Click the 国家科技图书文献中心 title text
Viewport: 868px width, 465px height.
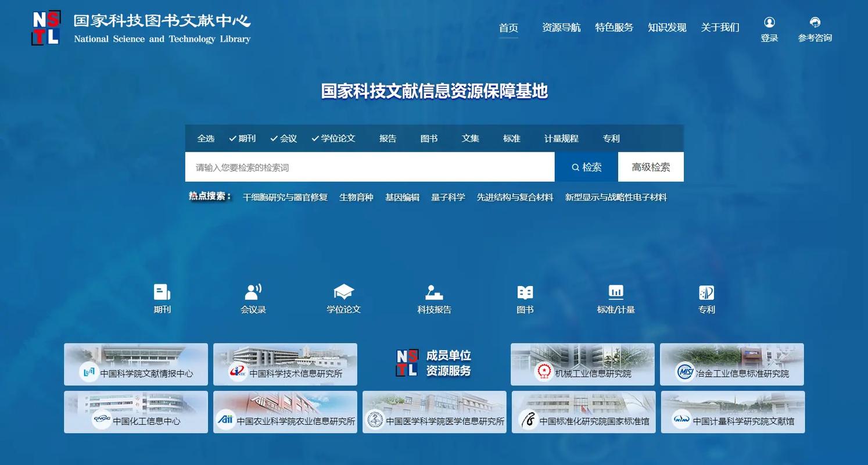coord(162,21)
